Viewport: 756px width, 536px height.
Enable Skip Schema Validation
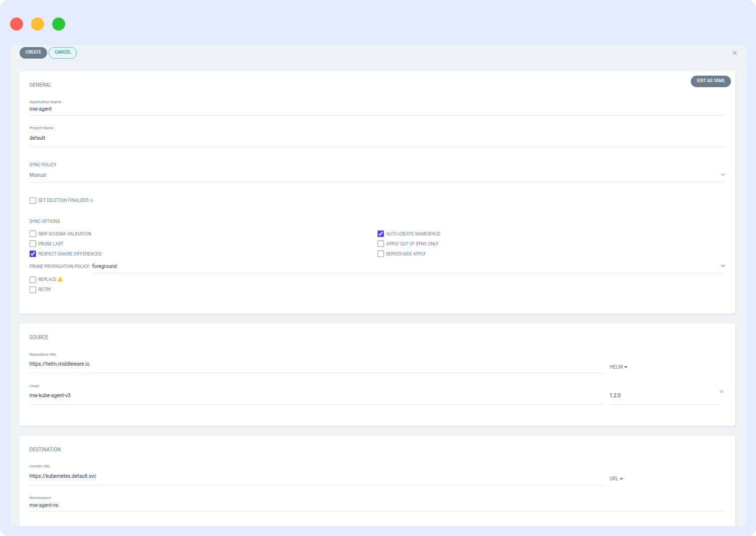tap(33, 233)
